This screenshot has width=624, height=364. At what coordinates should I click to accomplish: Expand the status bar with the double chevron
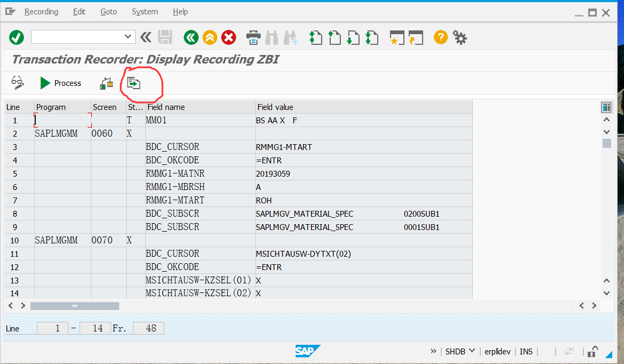[434, 351]
